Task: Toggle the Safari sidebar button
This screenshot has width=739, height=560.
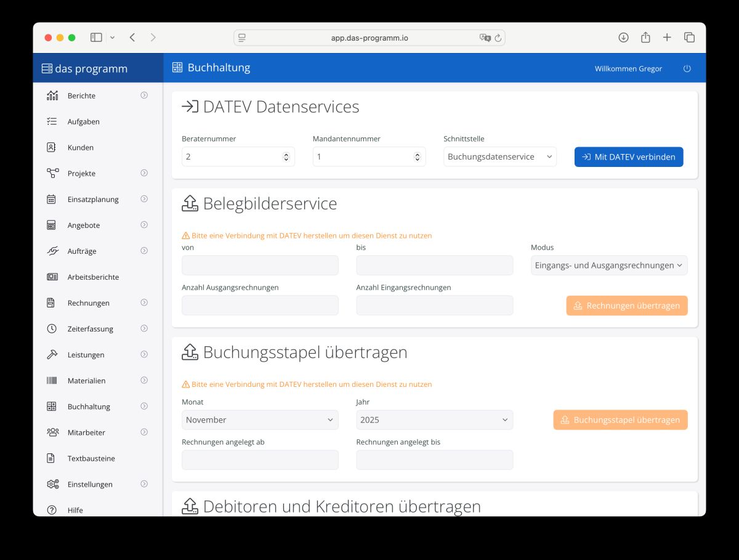Action: coord(96,38)
